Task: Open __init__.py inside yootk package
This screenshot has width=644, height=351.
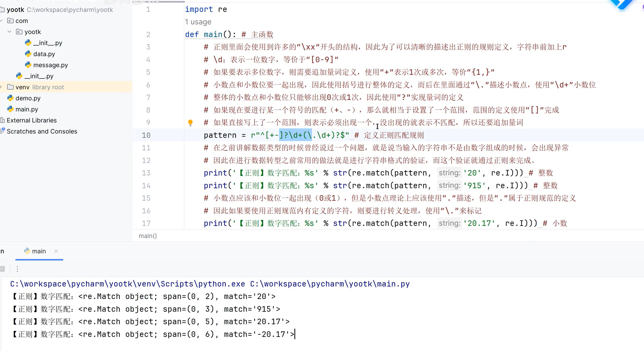Action: [47, 43]
